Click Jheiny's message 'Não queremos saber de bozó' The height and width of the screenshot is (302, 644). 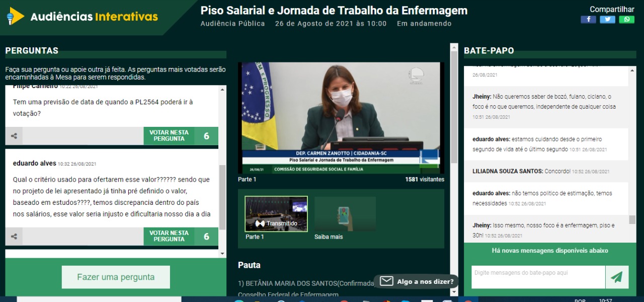click(x=546, y=106)
